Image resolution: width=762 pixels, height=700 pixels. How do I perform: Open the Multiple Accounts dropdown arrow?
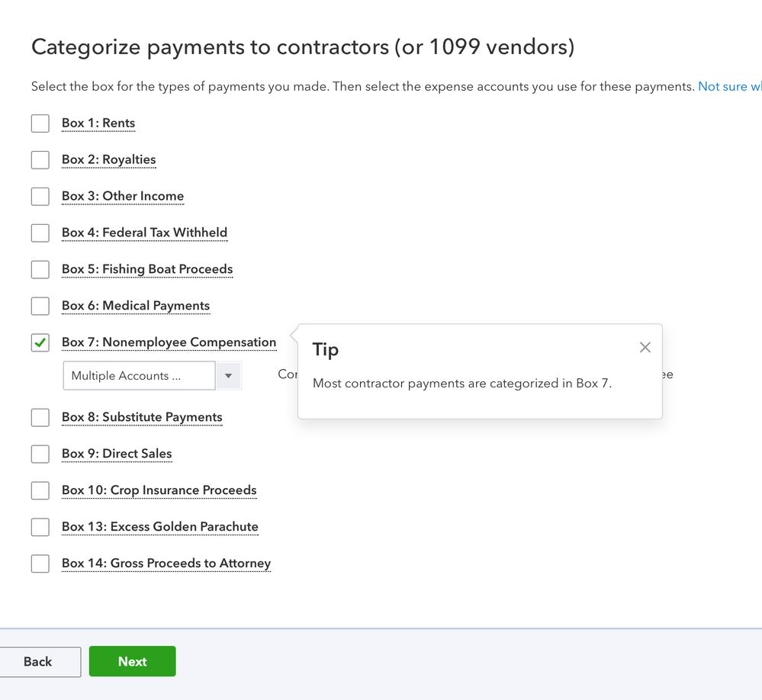(228, 376)
